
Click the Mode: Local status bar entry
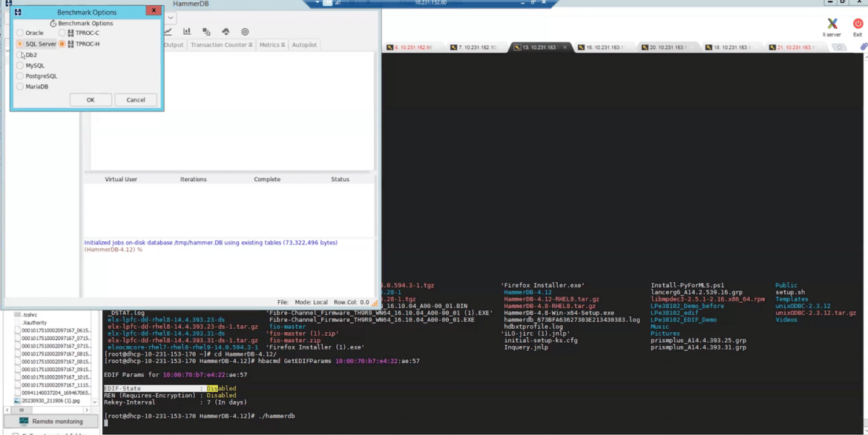click(311, 303)
